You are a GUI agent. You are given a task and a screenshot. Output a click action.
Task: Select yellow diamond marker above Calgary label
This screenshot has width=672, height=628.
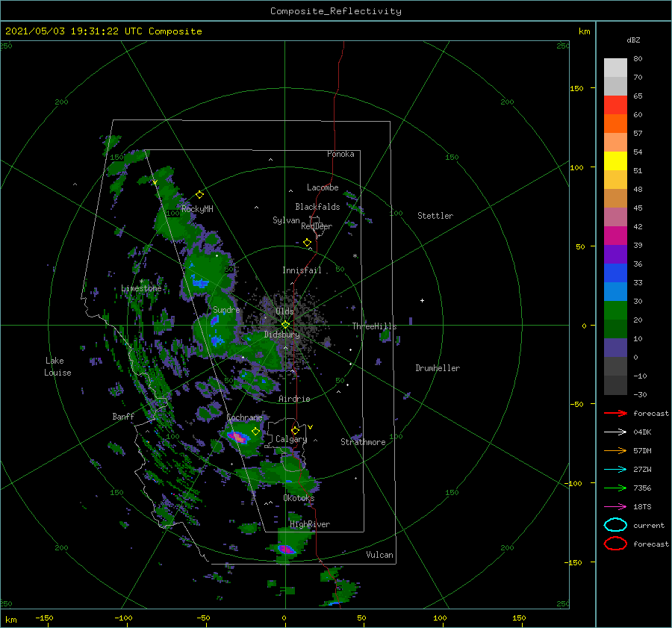pyautogui.click(x=295, y=430)
